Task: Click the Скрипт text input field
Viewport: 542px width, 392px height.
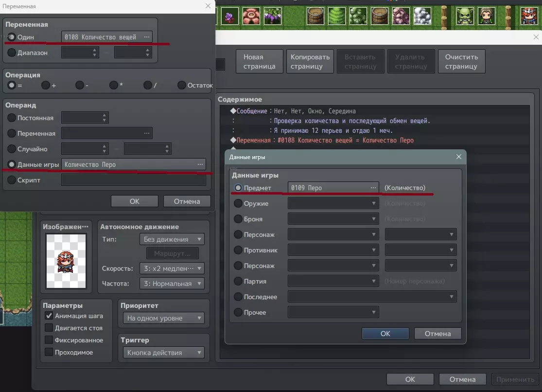Action: click(133, 180)
